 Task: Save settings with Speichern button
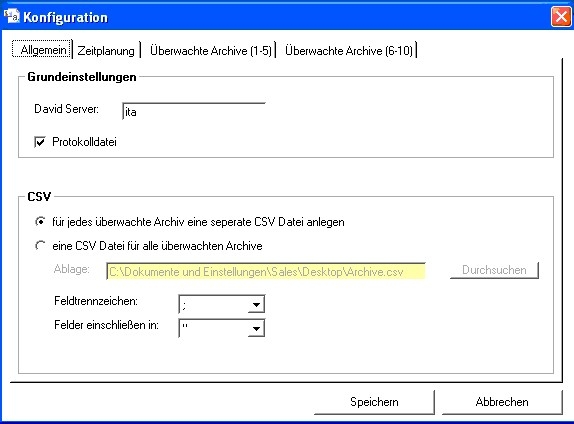374,402
